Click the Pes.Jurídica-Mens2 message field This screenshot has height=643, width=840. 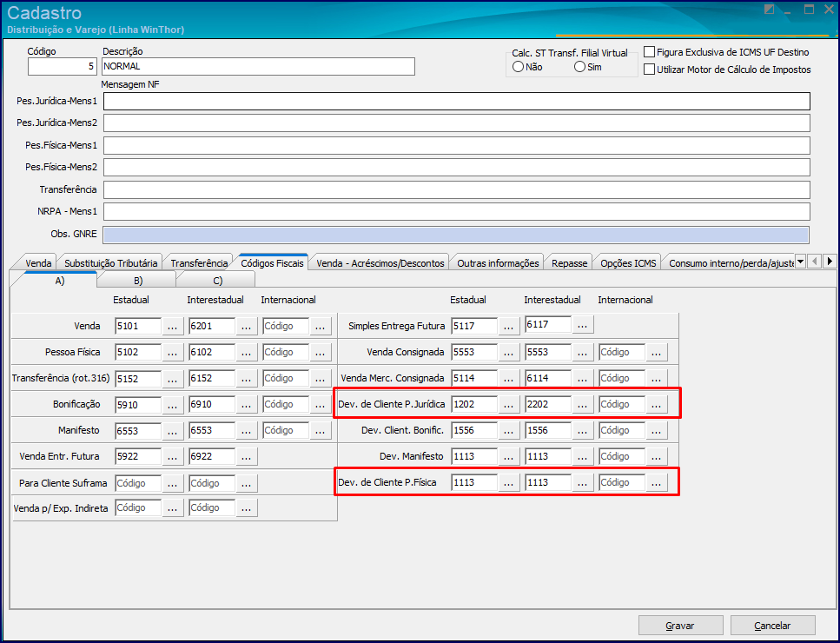(456, 123)
